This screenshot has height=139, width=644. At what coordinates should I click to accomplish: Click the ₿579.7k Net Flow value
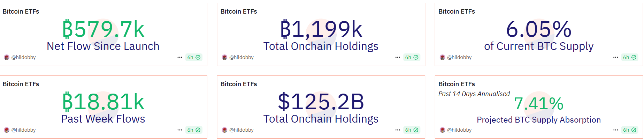click(x=103, y=29)
